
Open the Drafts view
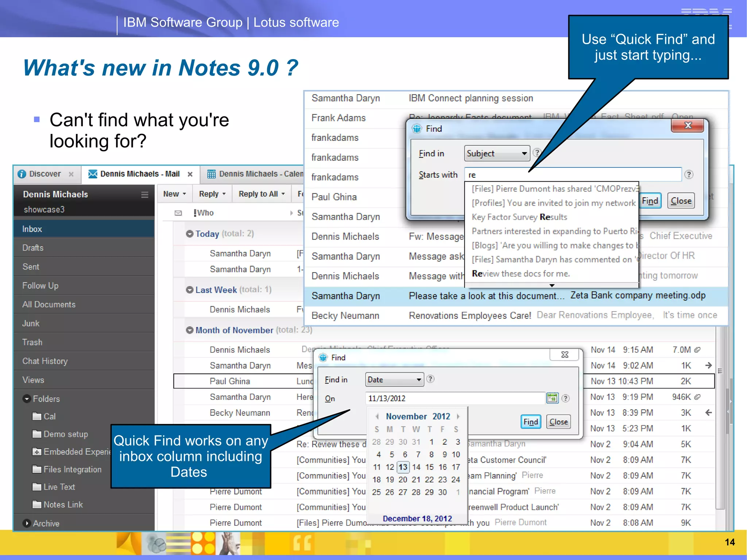pos(84,248)
